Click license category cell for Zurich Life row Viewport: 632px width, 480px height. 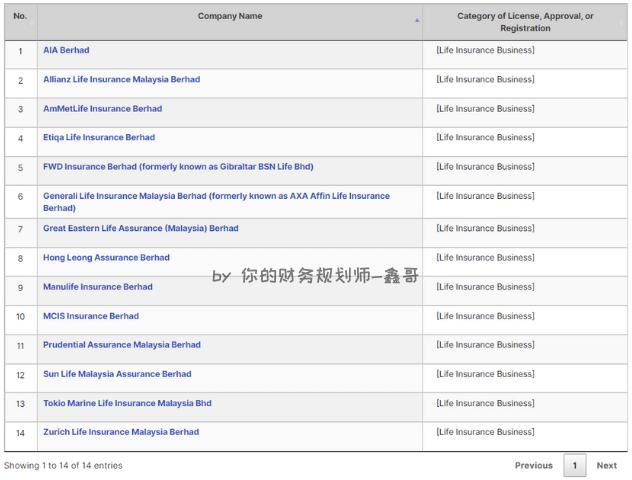525,436
